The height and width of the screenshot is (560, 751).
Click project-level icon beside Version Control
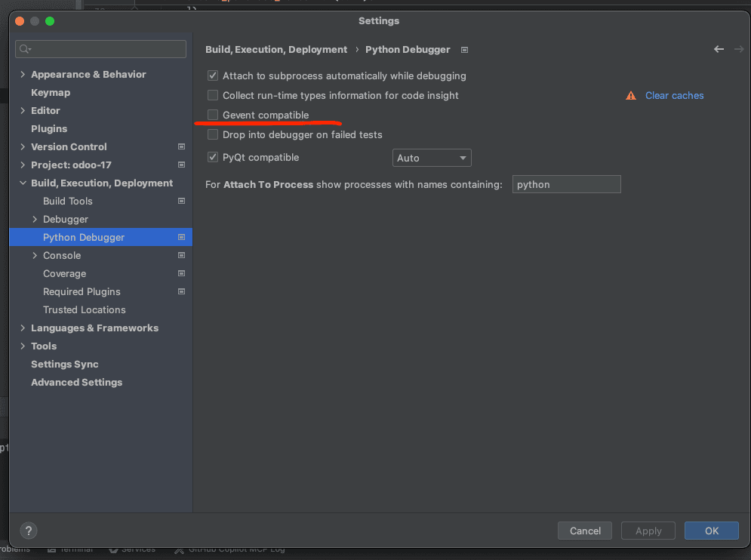coord(181,147)
